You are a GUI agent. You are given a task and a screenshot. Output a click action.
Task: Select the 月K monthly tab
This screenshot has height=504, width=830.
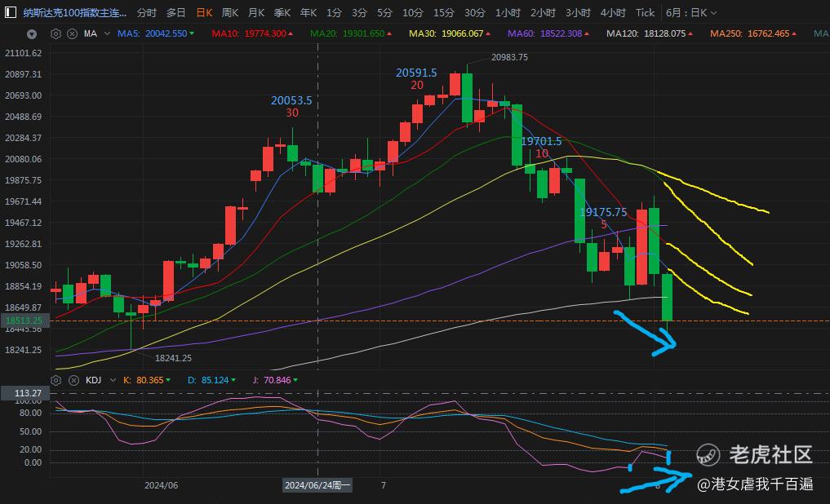[256, 13]
